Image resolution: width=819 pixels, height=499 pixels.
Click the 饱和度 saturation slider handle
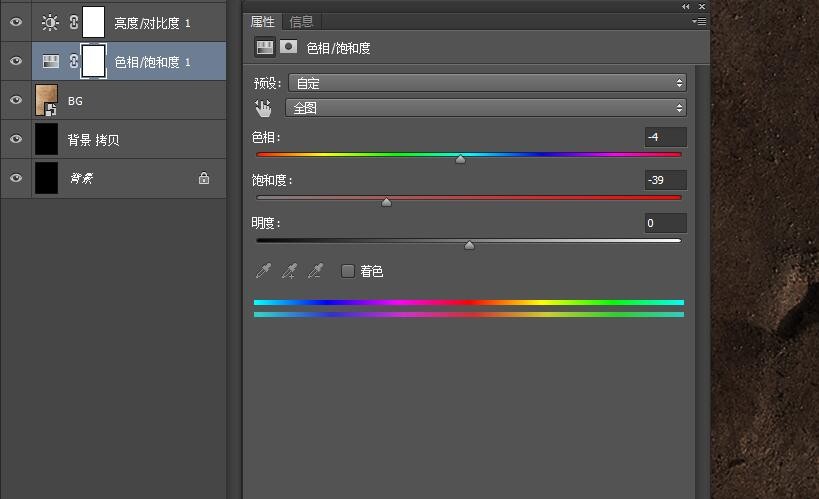pyautogui.click(x=387, y=202)
